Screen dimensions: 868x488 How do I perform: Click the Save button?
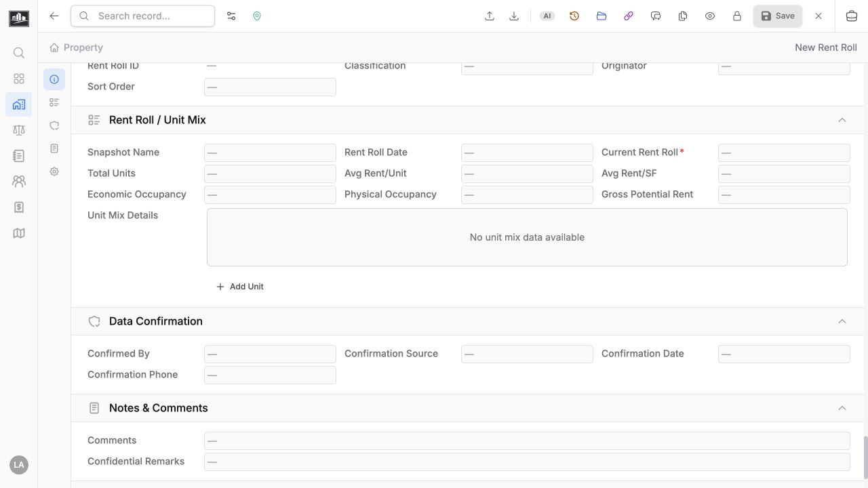[x=778, y=16]
